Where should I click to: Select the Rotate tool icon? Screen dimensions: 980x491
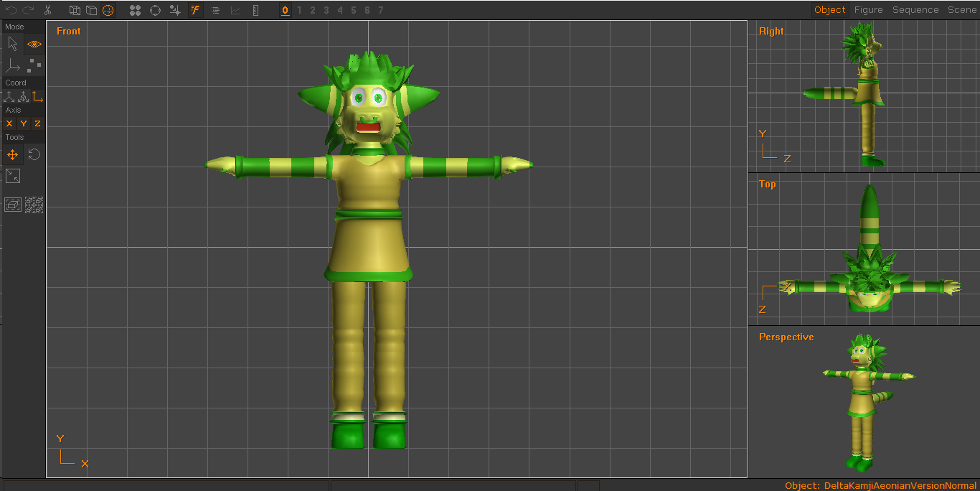pyautogui.click(x=34, y=154)
